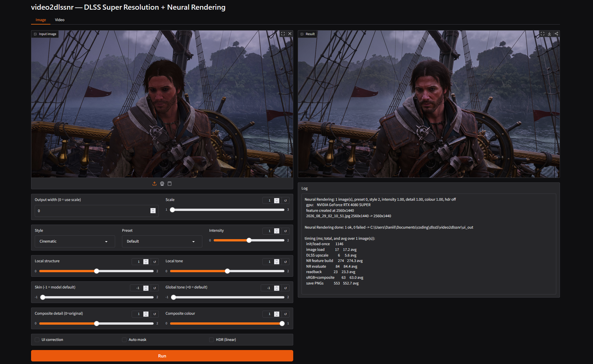Click the Intensity slider handle
The image size is (593, 364).
[x=249, y=240]
